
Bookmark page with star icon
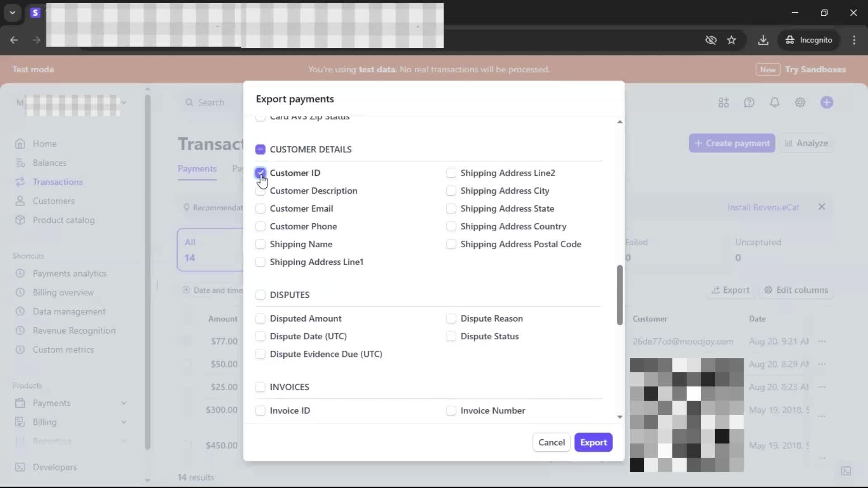pyautogui.click(x=731, y=40)
